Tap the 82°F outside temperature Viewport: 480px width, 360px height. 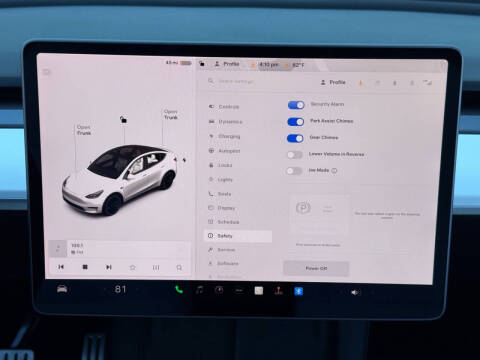pyautogui.click(x=298, y=65)
